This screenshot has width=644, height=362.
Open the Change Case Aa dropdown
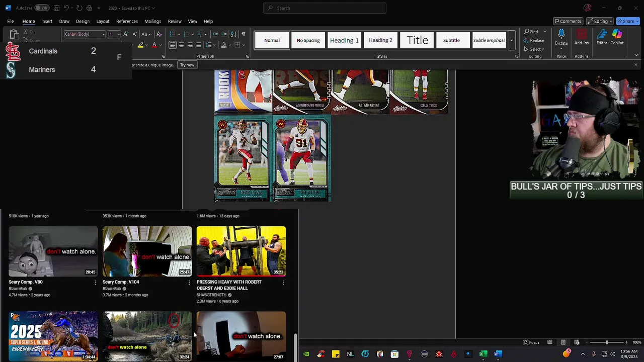146,34
